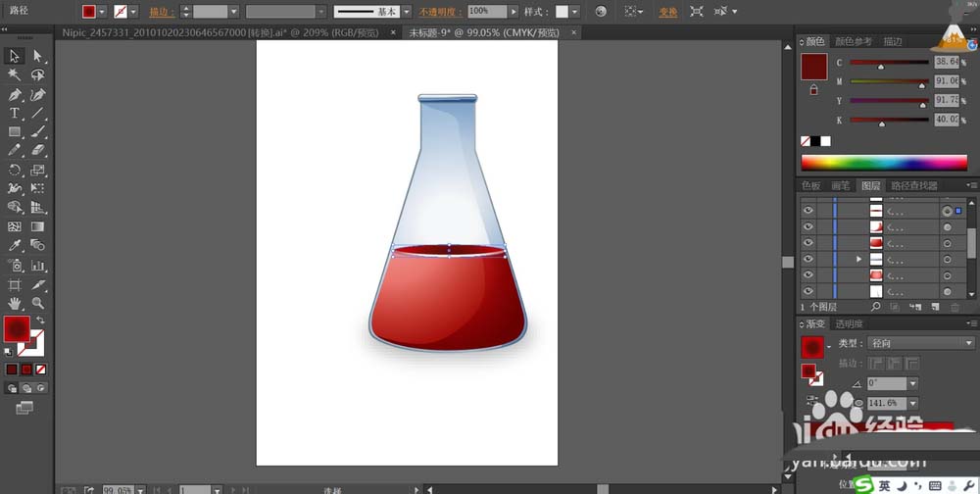Choose the Symbol Sprayer tool
The height and width of the screenshot is (494, 980).
click(14, 266)
